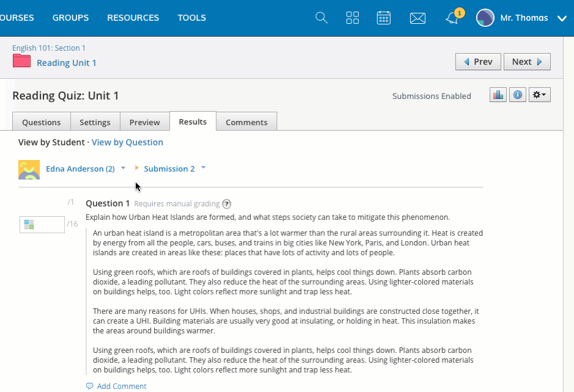Open the notifications bell icon
The width and height of the screenshot is (574, 392).
(x=452, y=18)
